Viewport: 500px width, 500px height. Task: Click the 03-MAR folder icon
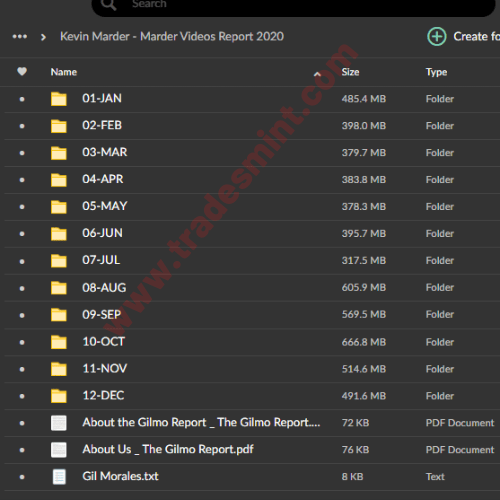pos(59,153)
